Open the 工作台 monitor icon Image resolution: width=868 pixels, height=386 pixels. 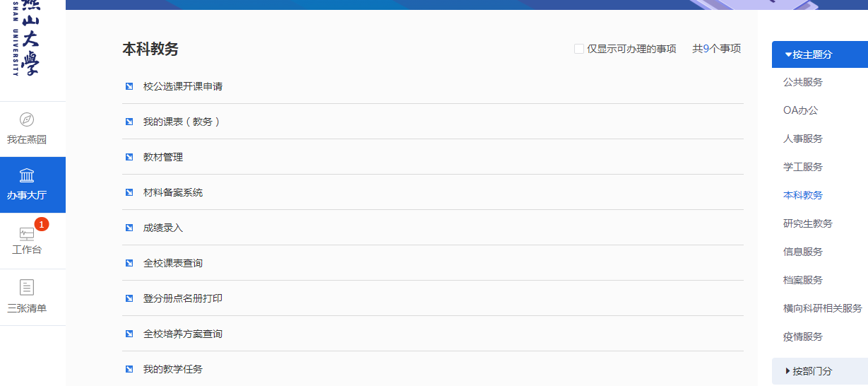click(27, 234)
